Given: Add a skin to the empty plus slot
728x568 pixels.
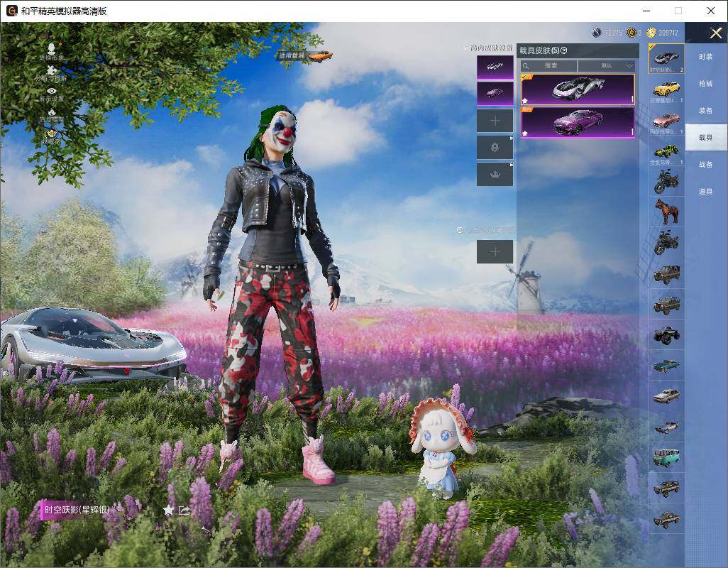Looking at the screenshot, I should click(495, 121).
